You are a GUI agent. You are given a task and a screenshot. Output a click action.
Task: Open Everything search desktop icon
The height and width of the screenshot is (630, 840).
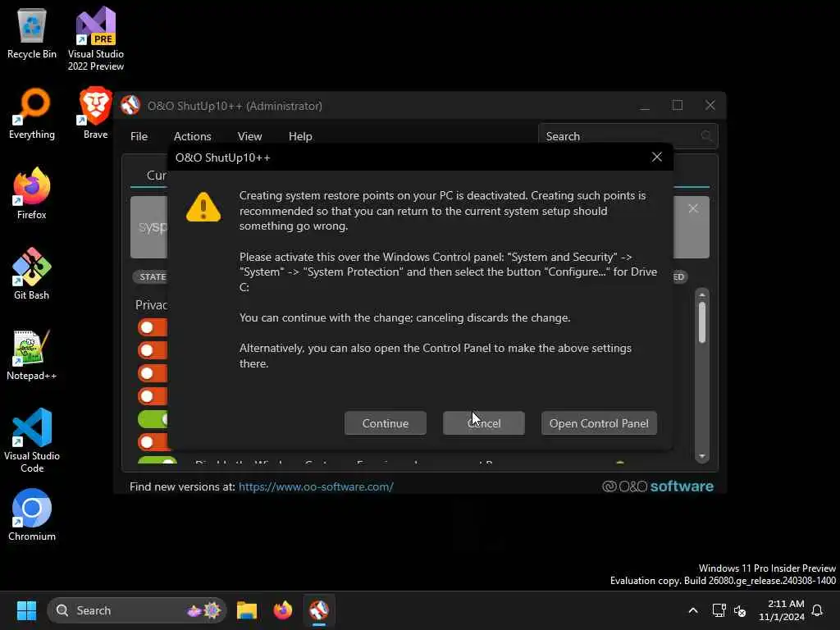pos(32,114)
